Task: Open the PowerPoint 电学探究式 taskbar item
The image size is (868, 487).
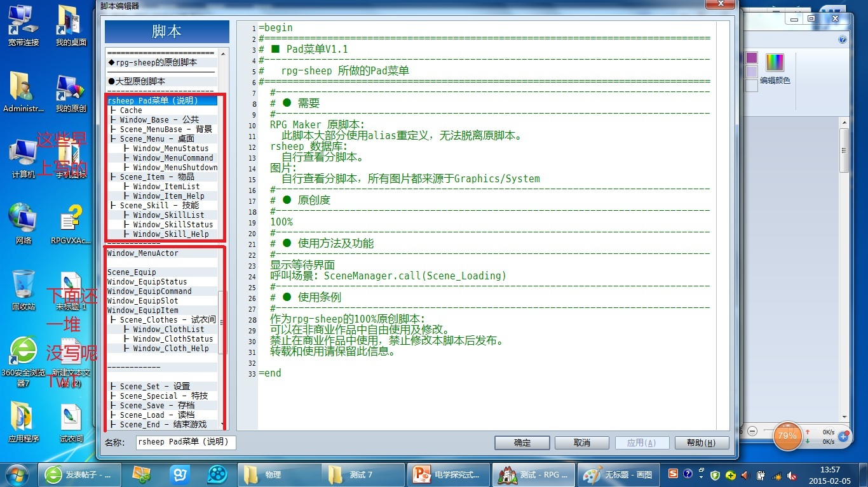Action: 449,474
